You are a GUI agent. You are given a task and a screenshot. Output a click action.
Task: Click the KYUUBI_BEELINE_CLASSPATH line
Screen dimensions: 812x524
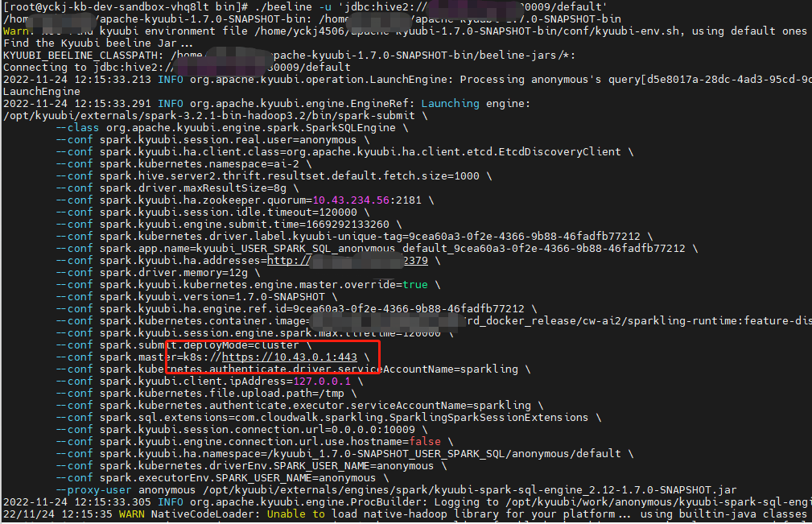(x=289, y=56)
